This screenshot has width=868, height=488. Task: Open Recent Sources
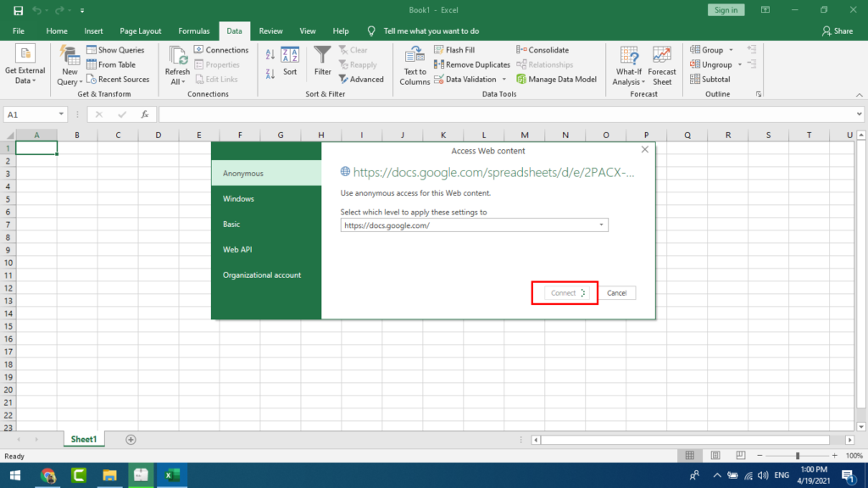(118, 79)
